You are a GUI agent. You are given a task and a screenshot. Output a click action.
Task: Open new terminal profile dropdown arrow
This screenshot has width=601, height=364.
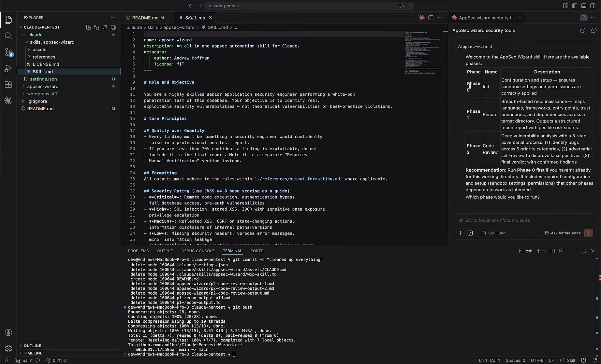point(544,251)
